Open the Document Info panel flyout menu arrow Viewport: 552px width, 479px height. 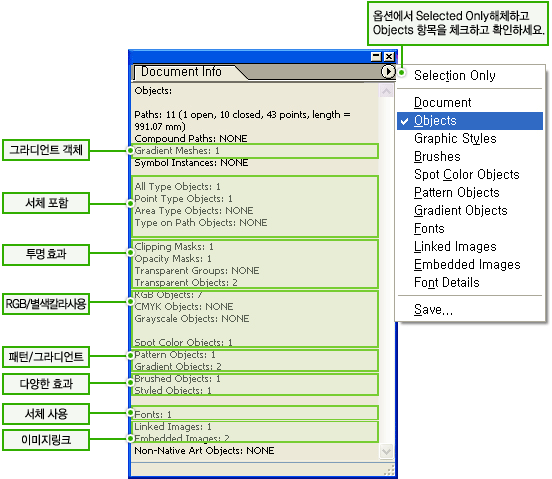pos(388,72)
